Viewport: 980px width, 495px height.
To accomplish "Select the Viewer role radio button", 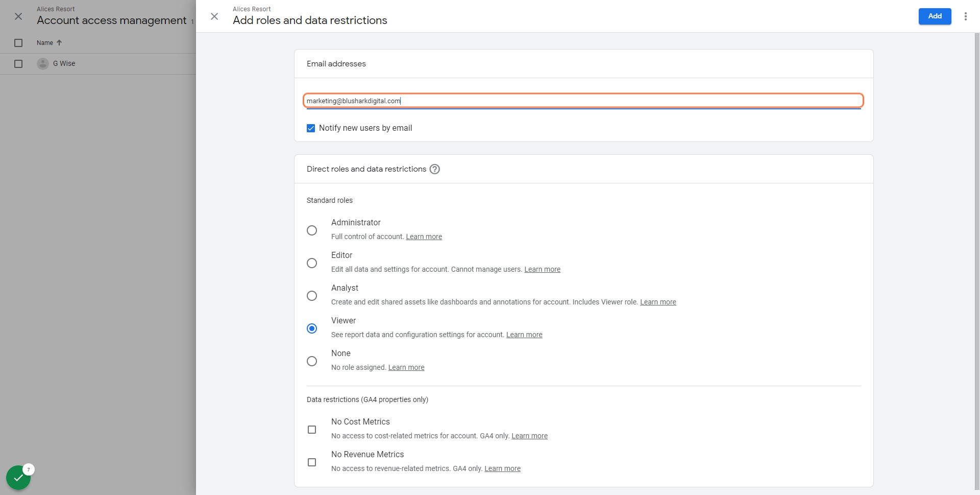I will click(312, 328).
